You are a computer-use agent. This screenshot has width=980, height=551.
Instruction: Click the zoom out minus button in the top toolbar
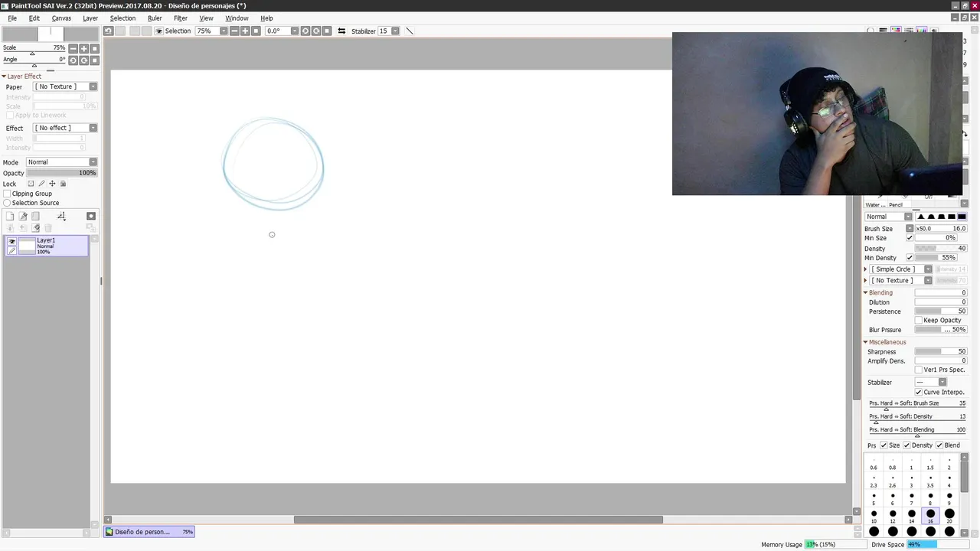[x=234, y=31]
